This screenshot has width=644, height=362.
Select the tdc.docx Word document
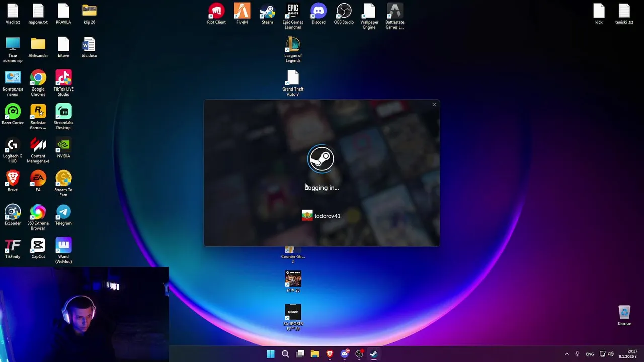[x=89, y=47]
